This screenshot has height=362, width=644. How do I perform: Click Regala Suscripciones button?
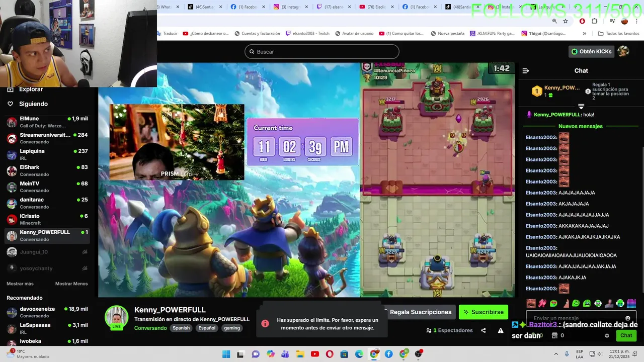pyautogui.click(x=421, y=312)
